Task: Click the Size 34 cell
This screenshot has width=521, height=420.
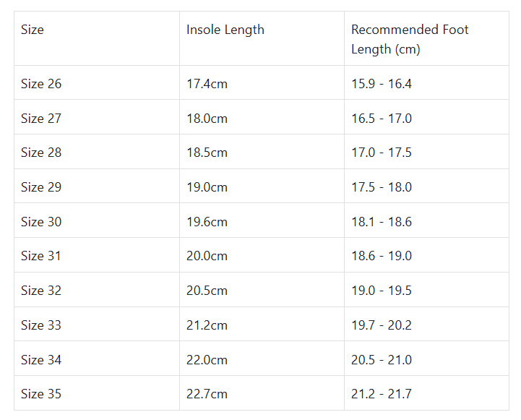Action: 41,360
